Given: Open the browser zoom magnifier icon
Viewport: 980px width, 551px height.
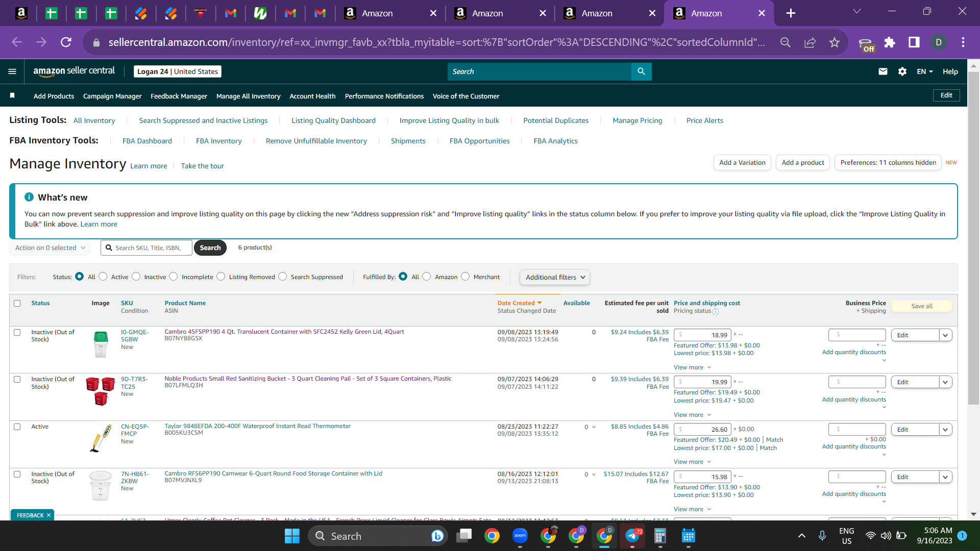Looking at the screenshot, I should pos(786,42).
